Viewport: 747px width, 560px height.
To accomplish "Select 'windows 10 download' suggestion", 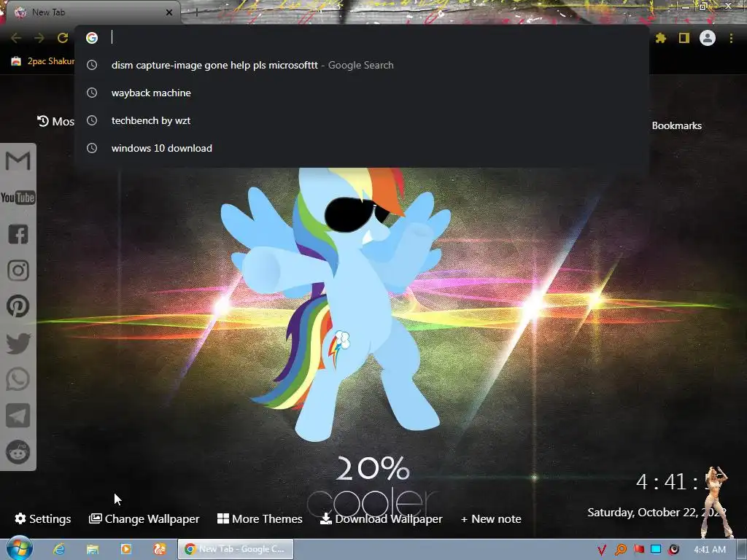I will pos(362,148).
